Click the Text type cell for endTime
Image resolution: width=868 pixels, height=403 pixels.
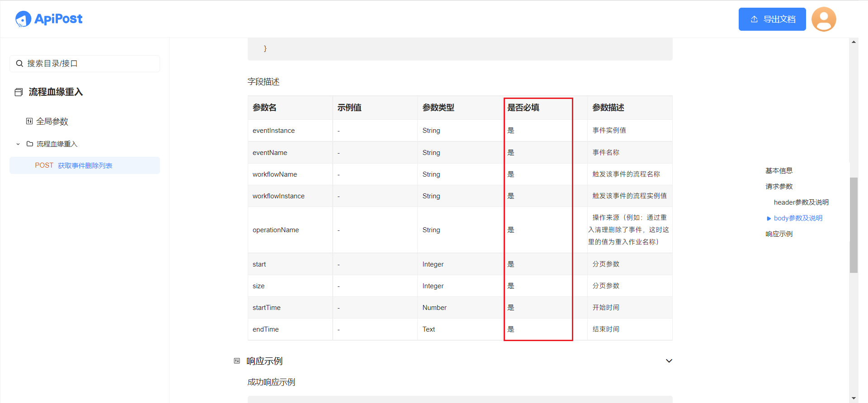(x=460, y=329)
